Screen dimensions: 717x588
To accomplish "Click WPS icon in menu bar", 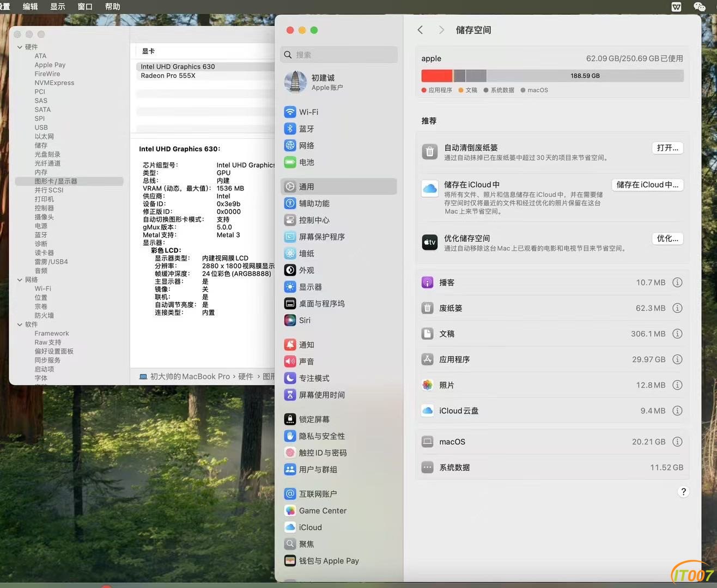I will (x=676, y=7).
